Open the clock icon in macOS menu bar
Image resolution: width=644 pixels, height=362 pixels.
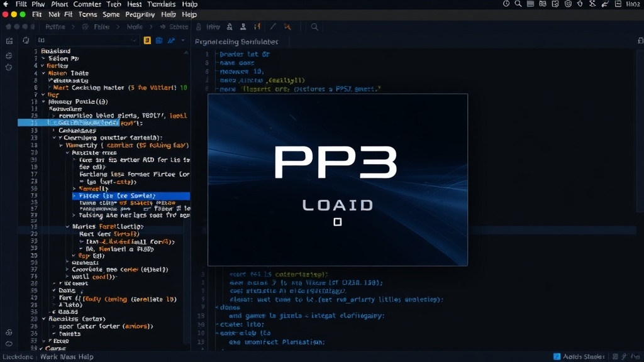point(506,4)
